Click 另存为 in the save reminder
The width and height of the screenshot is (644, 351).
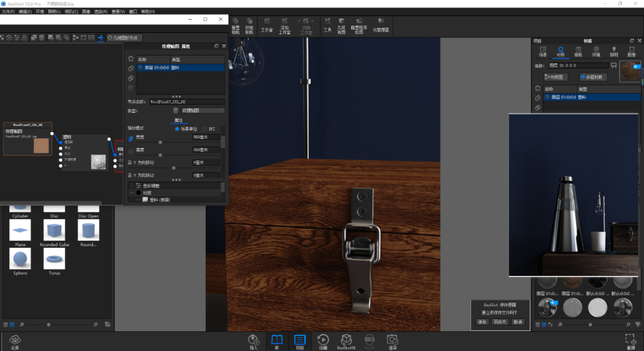pos(500,322)
